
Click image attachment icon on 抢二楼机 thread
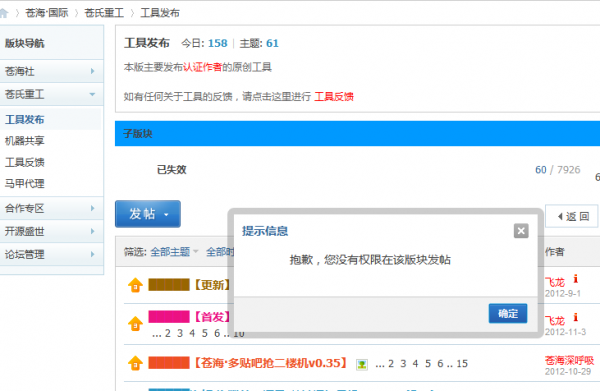[362, 365]
